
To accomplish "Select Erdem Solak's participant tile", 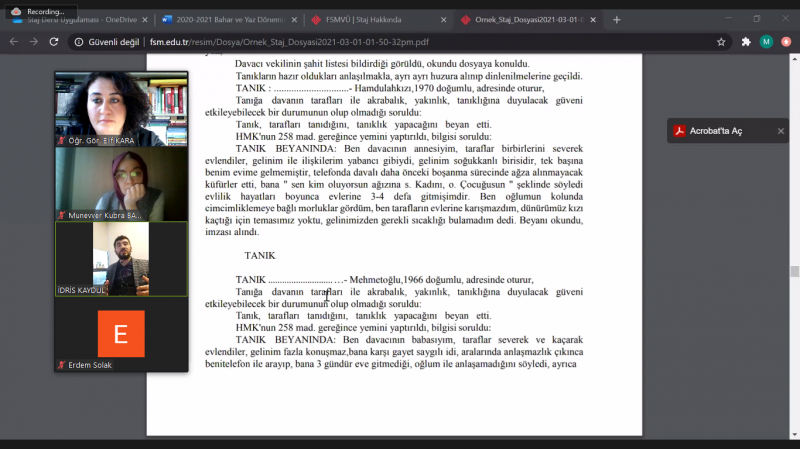I will (121, 334).
